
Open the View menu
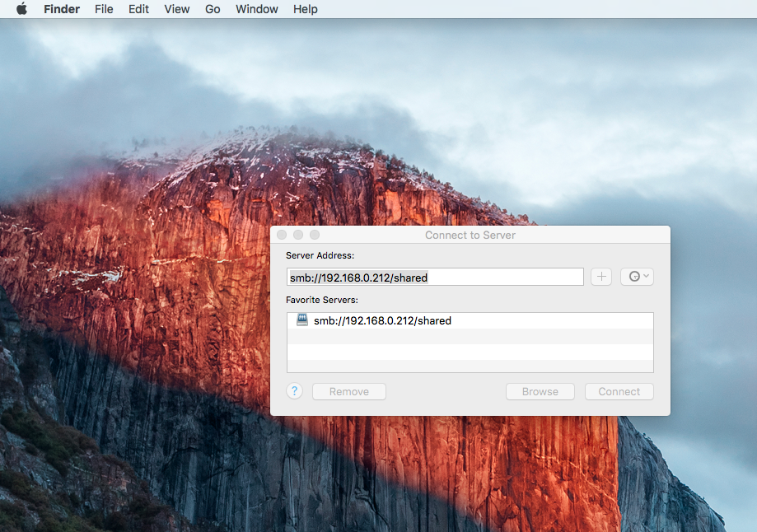click(177, 9)
